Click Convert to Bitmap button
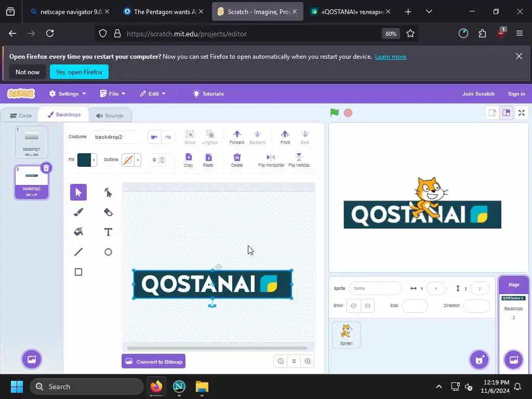The height and width of the screenshot is (399, 532). coord(154,362)
